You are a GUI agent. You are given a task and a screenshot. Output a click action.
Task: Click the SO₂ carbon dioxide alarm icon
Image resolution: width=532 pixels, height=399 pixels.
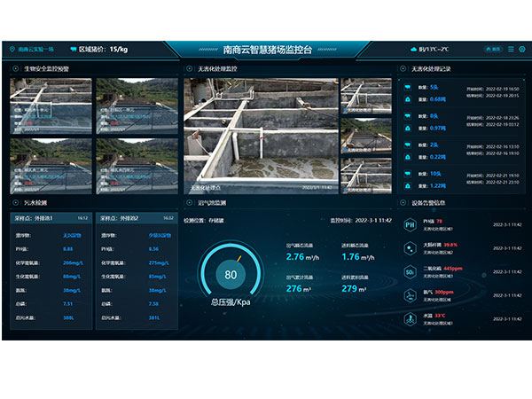point(410,271)
